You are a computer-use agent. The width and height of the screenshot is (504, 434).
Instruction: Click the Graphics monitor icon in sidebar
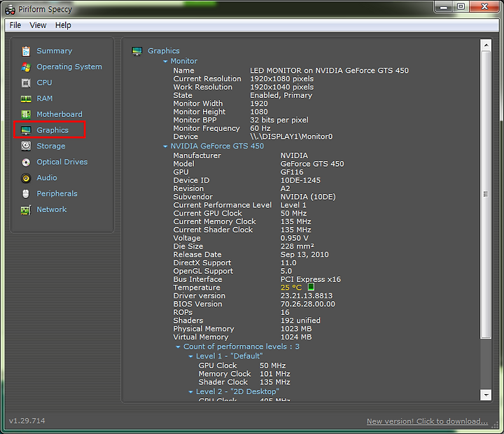[26, 130]
